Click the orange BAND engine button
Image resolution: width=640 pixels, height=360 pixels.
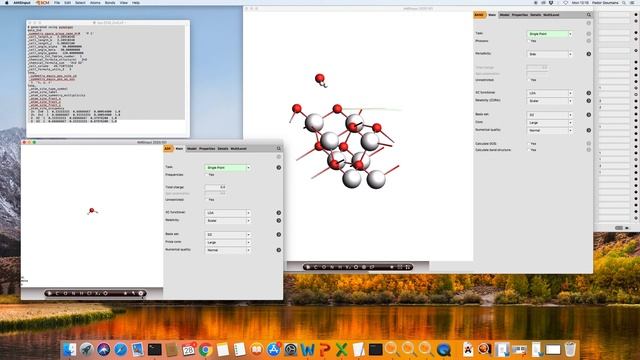click(x=480, y=15)
